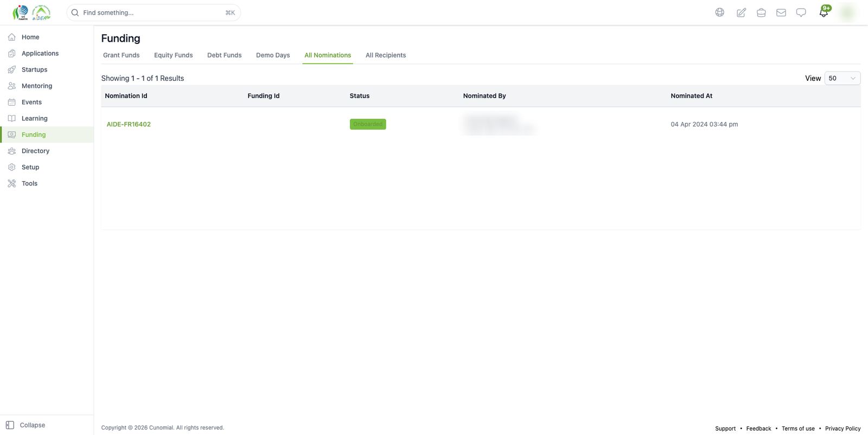Image resolution: width=868 pixels, height=435 pixels.
Task: Click the Nominated At column header
Action: click(691, 96)
